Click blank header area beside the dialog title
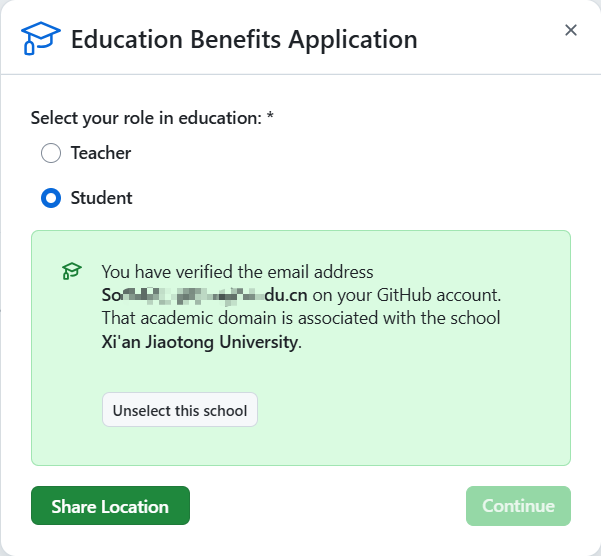 [x=490, y=40]
